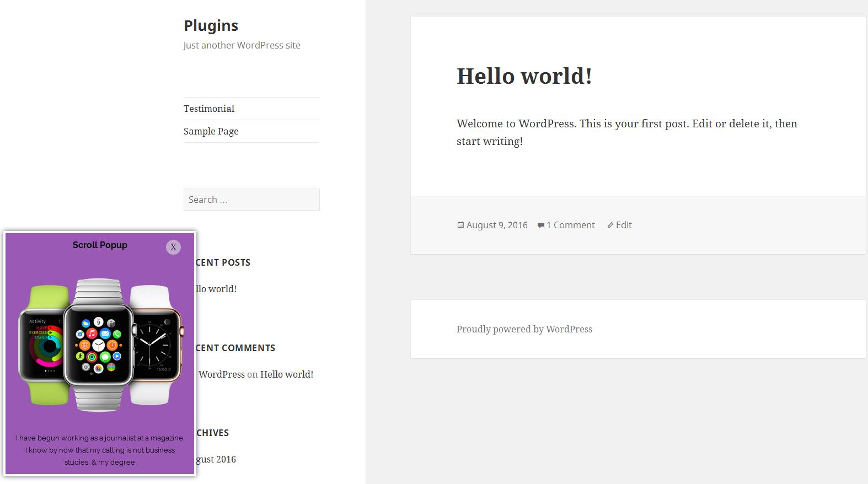The height and width of the screenshot is (484, 868).
Task: Click the pencil icon next to Edit
Action: click(x=610, y=225)
